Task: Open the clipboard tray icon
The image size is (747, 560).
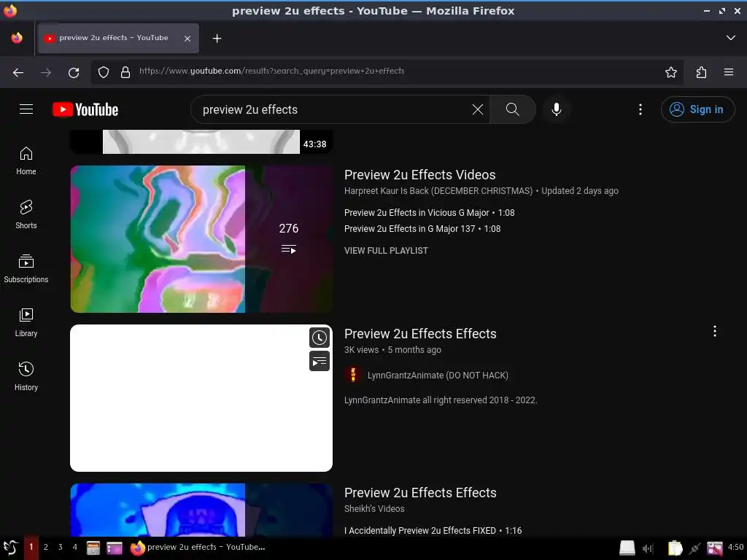Action: [x=675, y=548]
